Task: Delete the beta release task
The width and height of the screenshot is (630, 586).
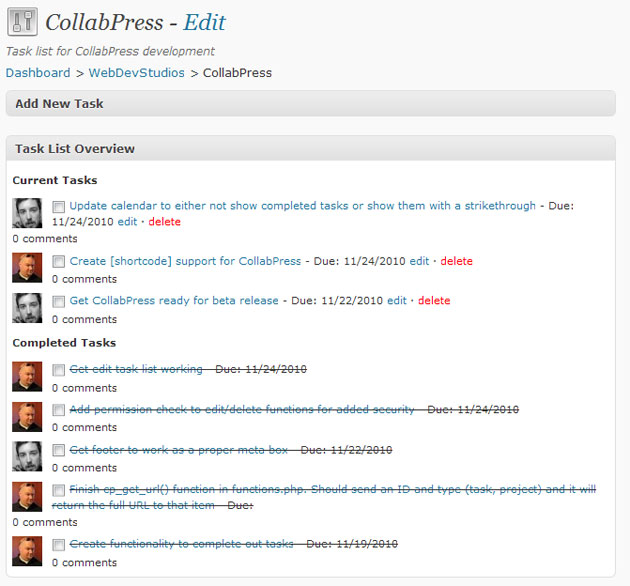Action: (x=434, y=301)
